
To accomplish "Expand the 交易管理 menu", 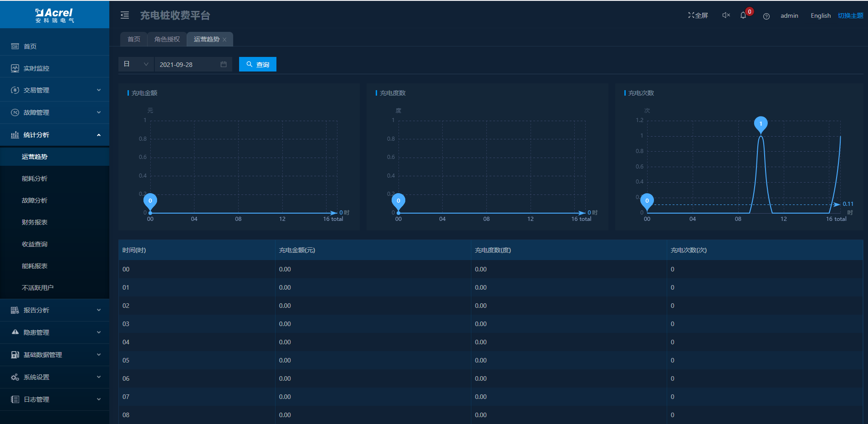I will click(x=55, y=90).
